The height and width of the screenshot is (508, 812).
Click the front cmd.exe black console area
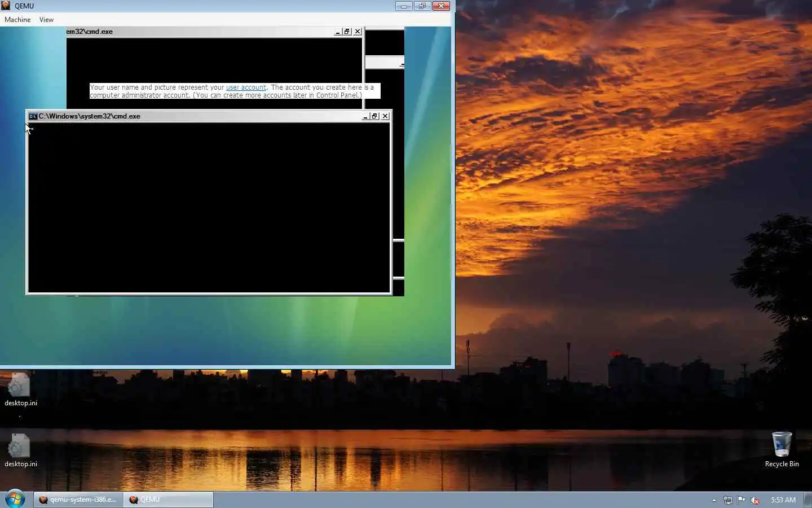209,207
